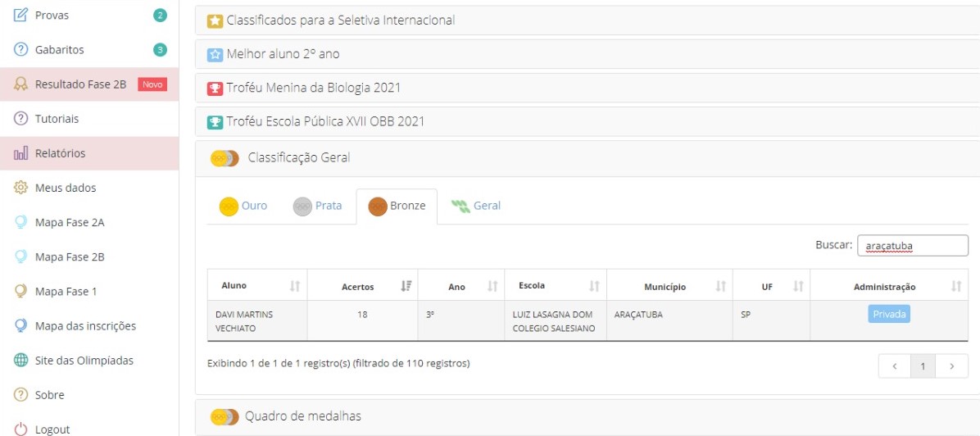Open the Site das Olimpíadas globe icon
This screenshot has height=436, width=980.
[x=20, y=361]
